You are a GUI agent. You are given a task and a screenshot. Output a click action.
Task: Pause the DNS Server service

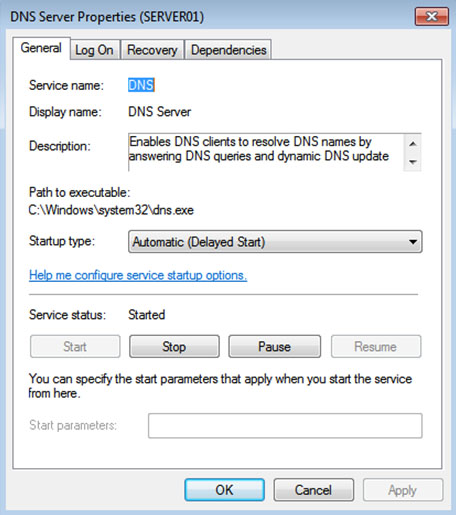(275, 347)
